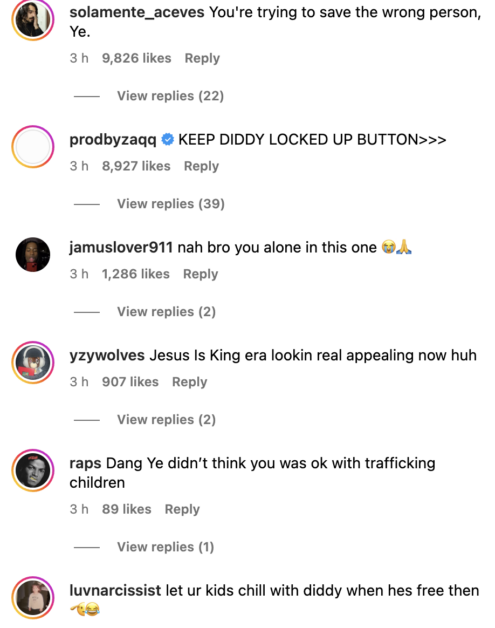The width and height of the screenshot is (495, 628).
Task: Open 9,826 likes list
Action: pos(137,58)
